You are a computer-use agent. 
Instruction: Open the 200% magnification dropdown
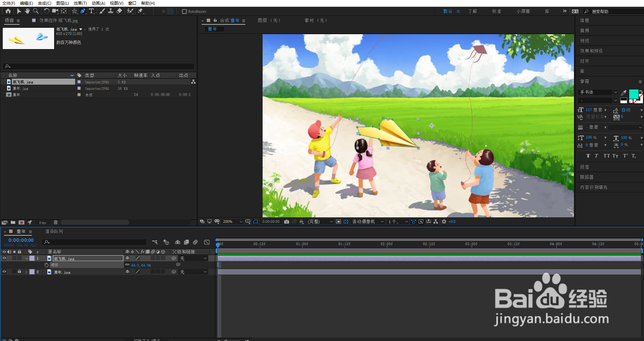tap(232, 221)
